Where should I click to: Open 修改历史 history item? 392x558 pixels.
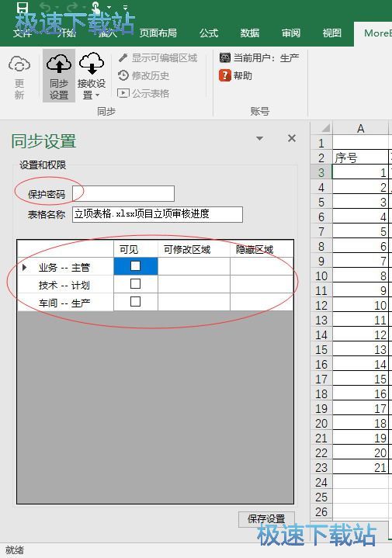[144, 75]
